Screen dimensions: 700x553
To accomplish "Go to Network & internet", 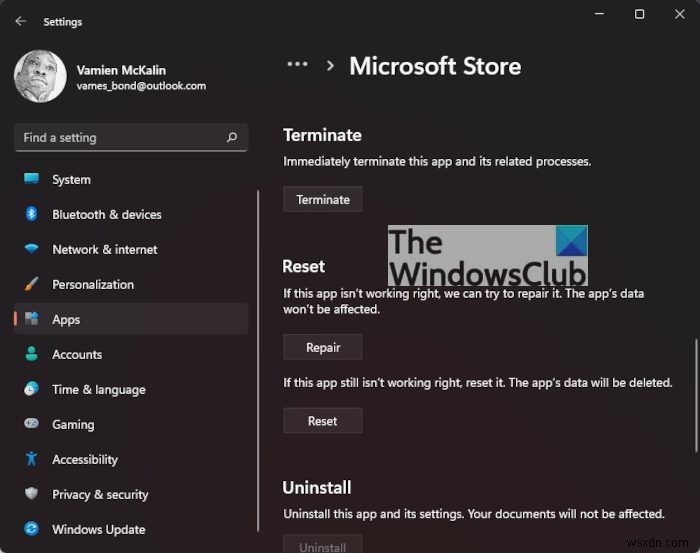I will [131, 249].
